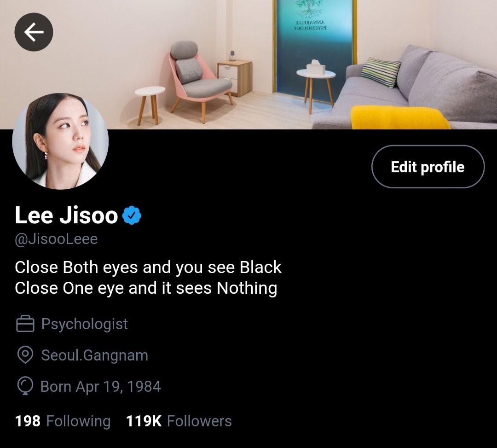Image resolution: width=497 pixels, height=448 pixels.
Task: Click the blue verified badge
Action: 132,215
